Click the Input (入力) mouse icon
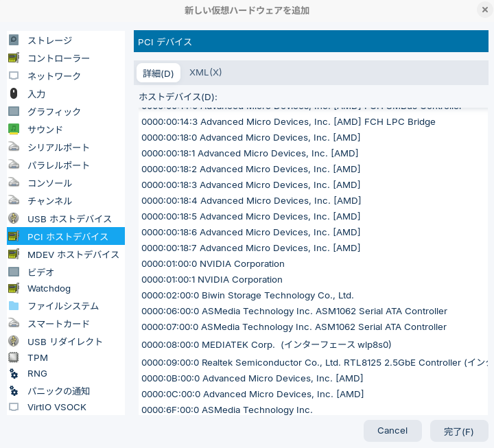494x448 pixels. point(14,93)
